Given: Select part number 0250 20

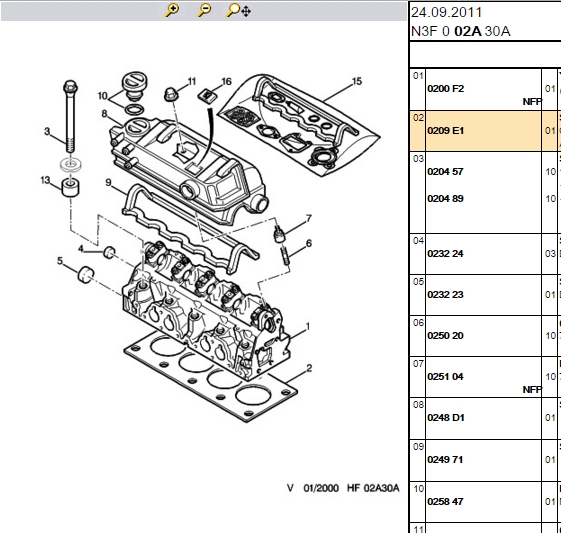Looking at the screenshot, I should (445, 336).
